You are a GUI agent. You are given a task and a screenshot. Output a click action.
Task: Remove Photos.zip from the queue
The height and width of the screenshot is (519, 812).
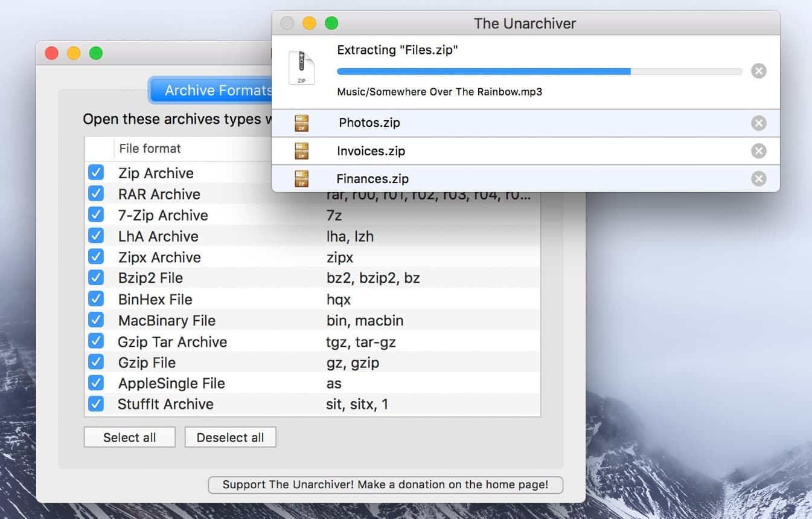click(758, 123)
